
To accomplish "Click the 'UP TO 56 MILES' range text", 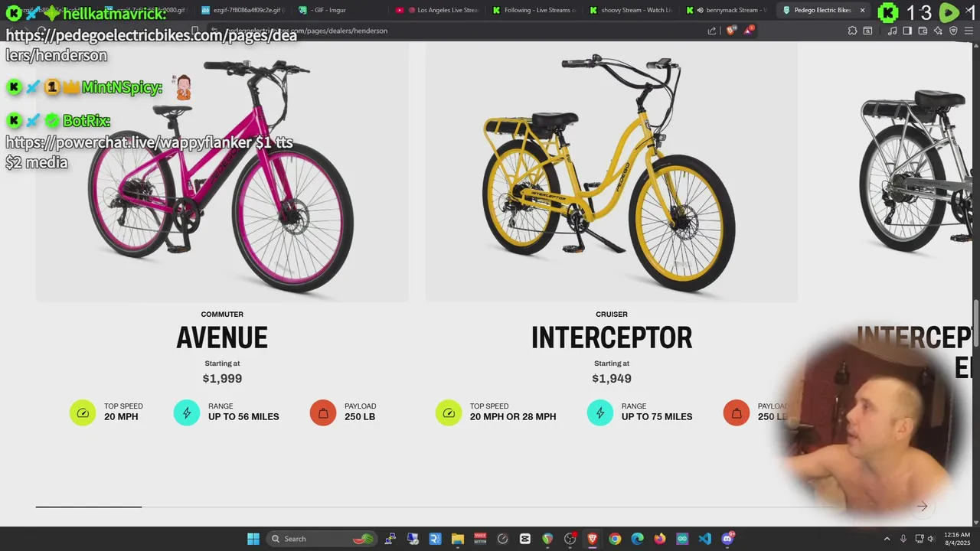I will pos(243,417).
